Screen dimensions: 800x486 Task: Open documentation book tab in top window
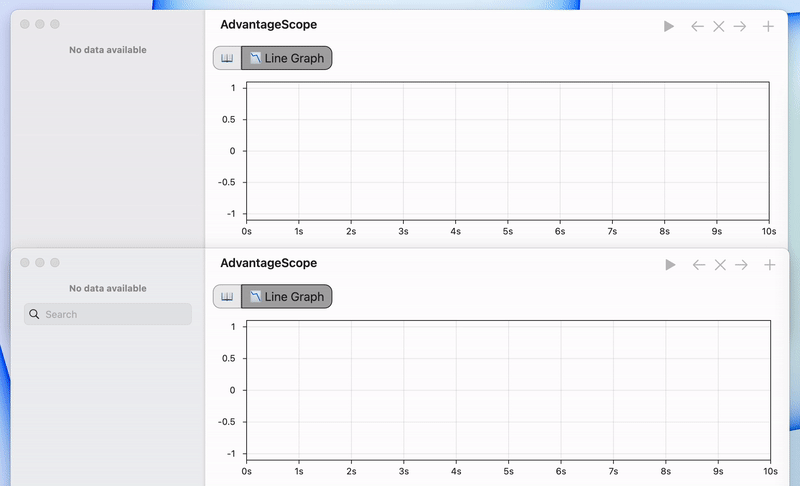tap(227, 58)
